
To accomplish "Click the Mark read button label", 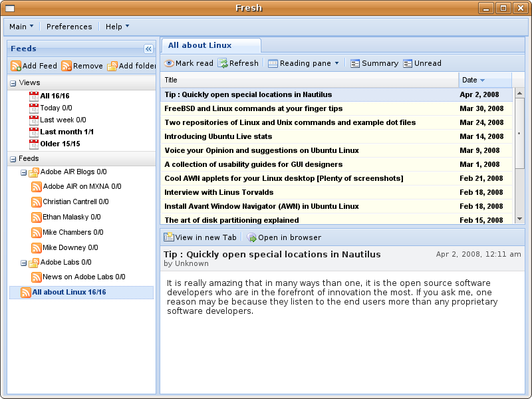I will coord(194,63).
